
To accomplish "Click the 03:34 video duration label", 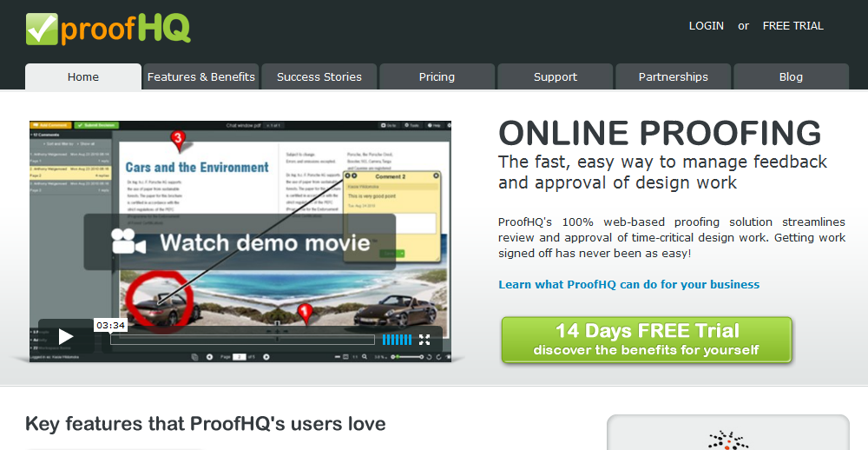I will [110, 325].
